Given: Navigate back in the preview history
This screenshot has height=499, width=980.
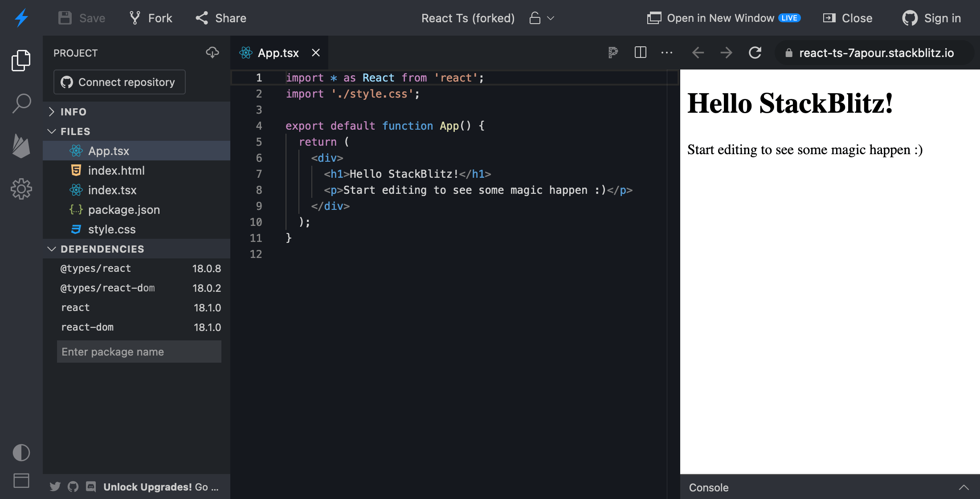Looking at the screenshot, I should pos(698,53).
